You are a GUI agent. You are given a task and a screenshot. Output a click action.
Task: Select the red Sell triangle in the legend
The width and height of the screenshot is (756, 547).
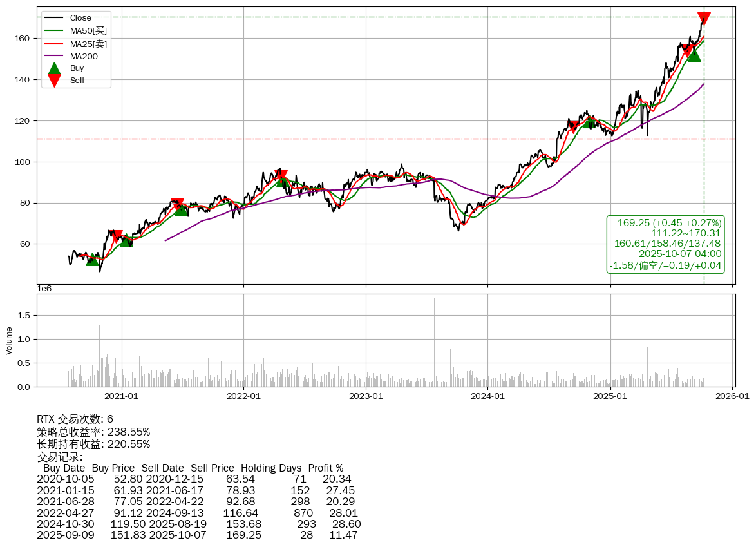[55, 81]
